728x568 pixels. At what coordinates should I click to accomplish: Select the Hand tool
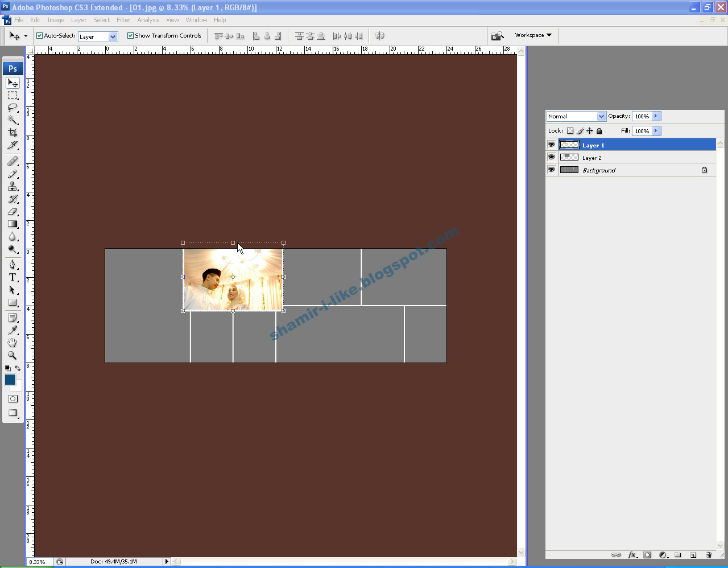tap(13, 343)
